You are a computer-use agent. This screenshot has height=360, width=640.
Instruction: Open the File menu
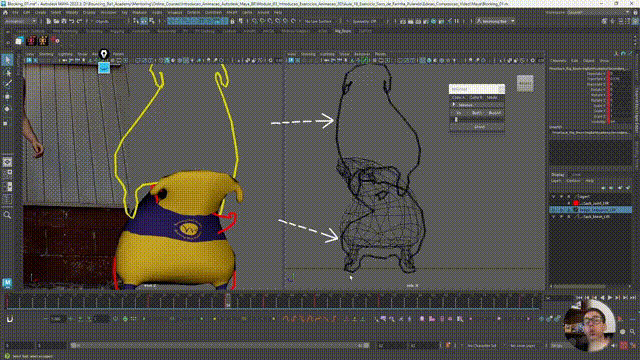tap(16, 13)
